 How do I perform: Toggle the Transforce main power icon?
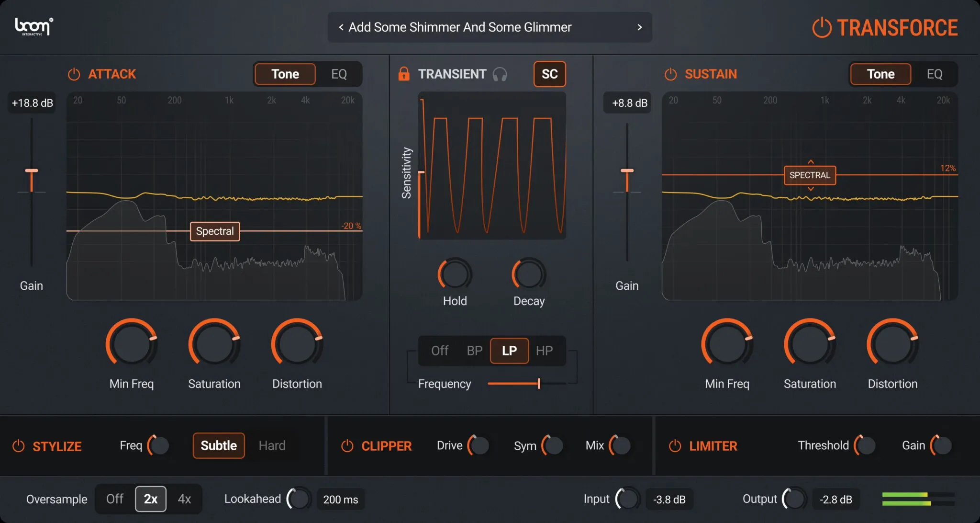pos(822,28)
